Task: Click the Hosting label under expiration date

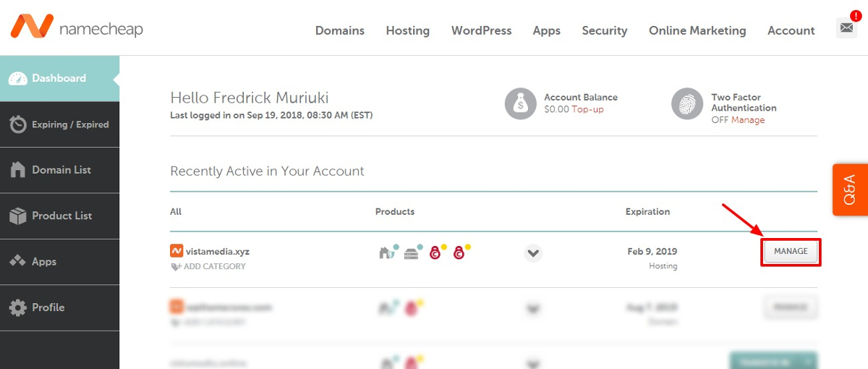Action: pyautogui.click(x=663, y=266)
